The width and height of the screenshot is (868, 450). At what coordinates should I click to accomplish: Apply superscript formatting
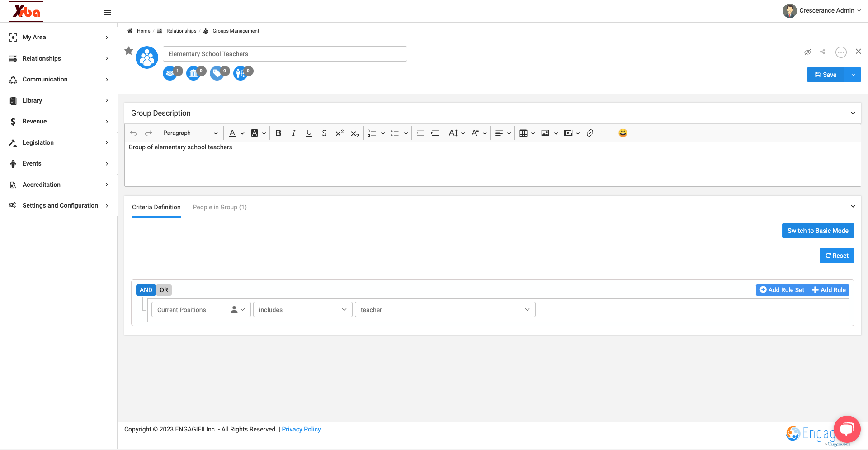click(x=340, y=133)
